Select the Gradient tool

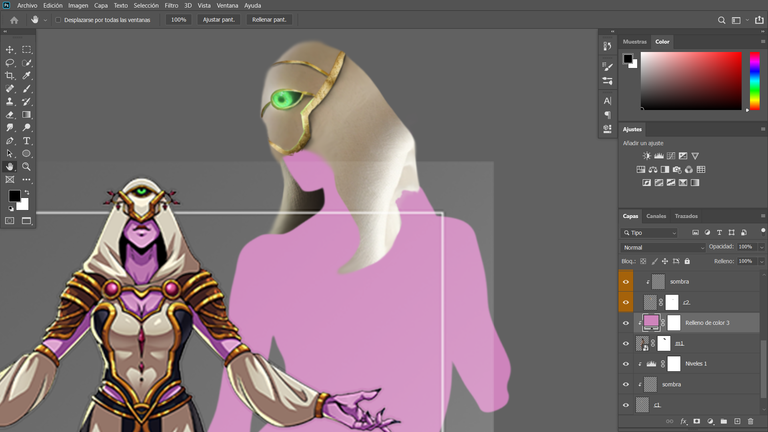pos(26,115)
